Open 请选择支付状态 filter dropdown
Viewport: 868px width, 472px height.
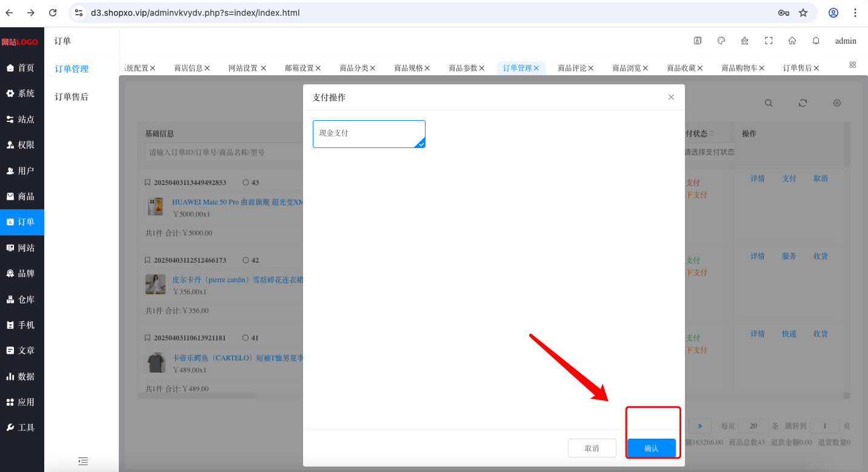point(709,152)
